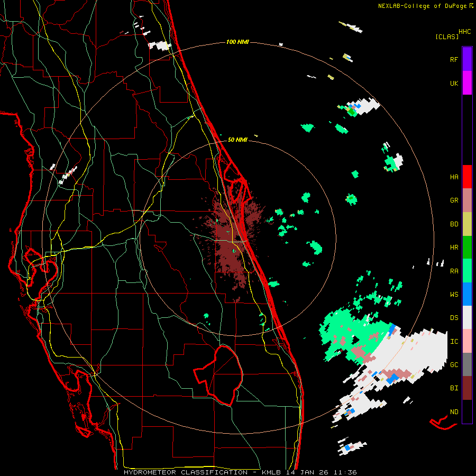Pick the bright green RA legend swatch
Viewport: 476px width, 476px height.
tap(467, 271)
